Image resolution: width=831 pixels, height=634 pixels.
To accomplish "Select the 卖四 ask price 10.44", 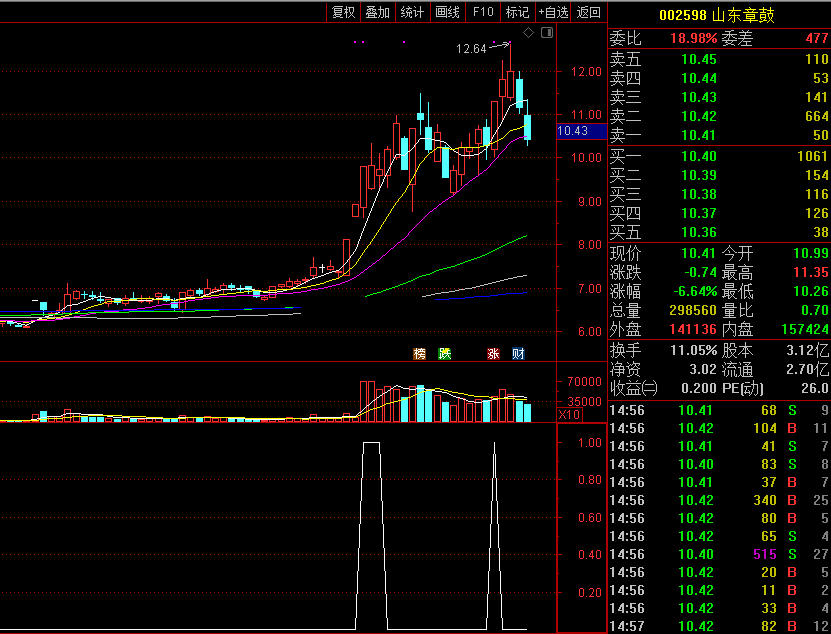I will click(699, 78).
